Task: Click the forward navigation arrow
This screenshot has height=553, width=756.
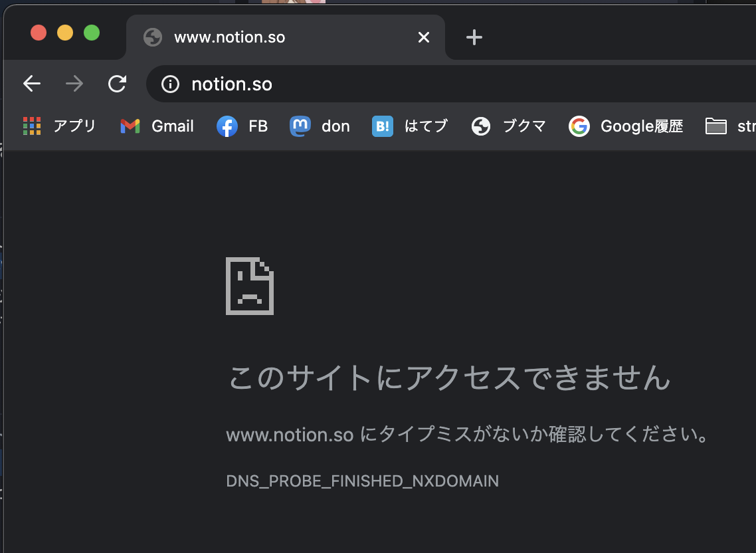Action: (74, 84)
